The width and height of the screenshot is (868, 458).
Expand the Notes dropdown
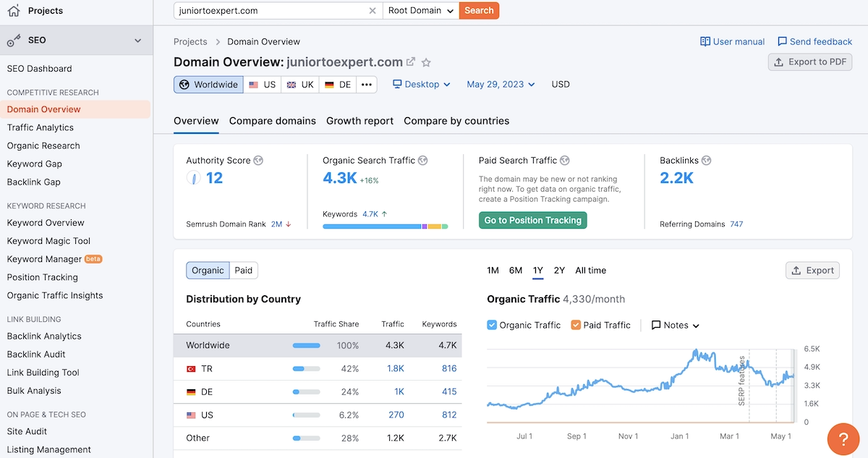click(x=676, y=326)
